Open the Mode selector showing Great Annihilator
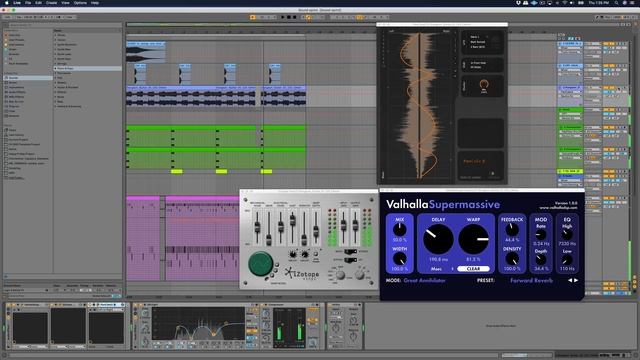Image resolution: width=640 pixels, height=360 pixels. click(x=424, y=281)
